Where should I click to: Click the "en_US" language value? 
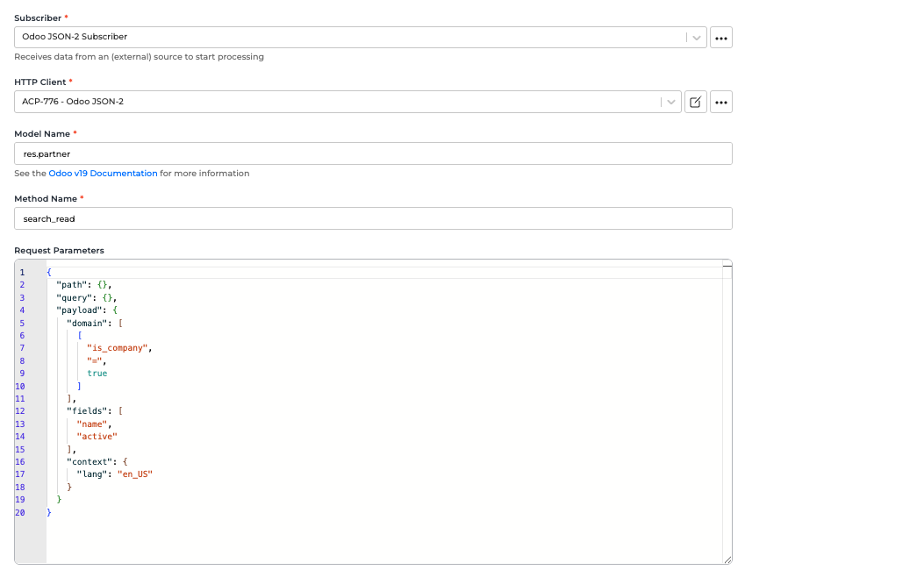pos(136,474)
